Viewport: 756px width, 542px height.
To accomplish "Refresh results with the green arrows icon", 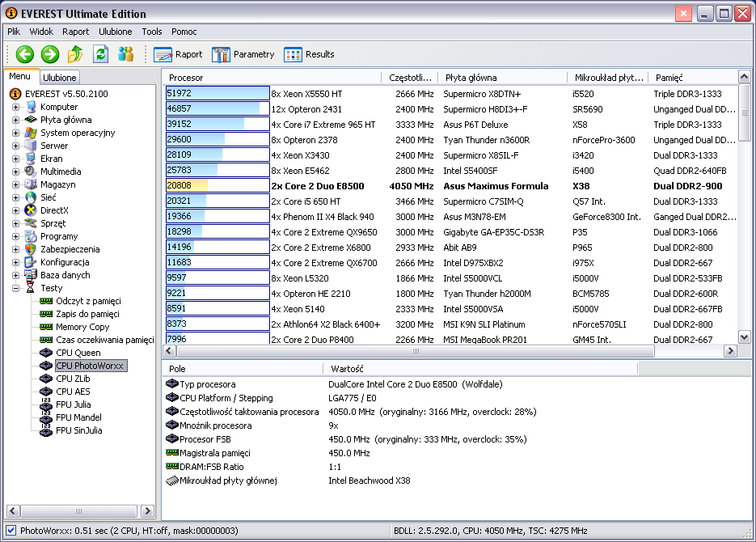I will (100, 54).
